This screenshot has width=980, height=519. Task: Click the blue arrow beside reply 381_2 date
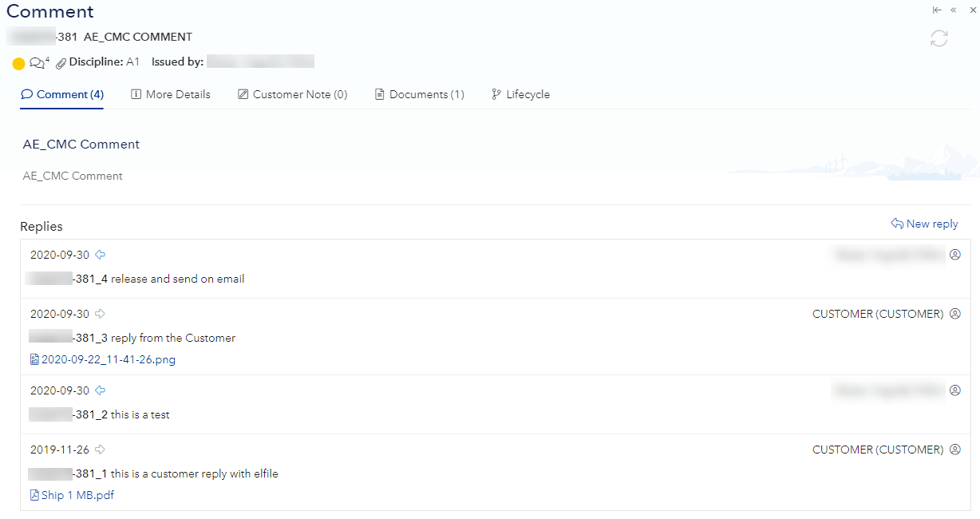pos(101,390)
